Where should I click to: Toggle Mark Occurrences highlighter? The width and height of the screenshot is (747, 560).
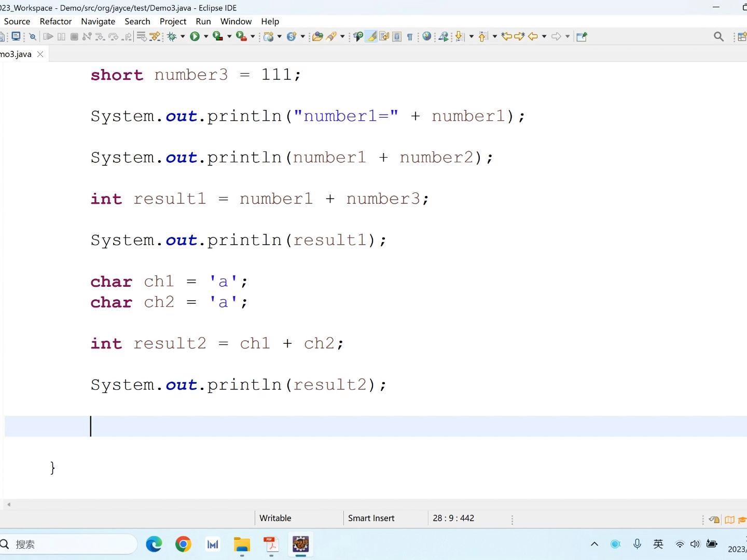371,36
